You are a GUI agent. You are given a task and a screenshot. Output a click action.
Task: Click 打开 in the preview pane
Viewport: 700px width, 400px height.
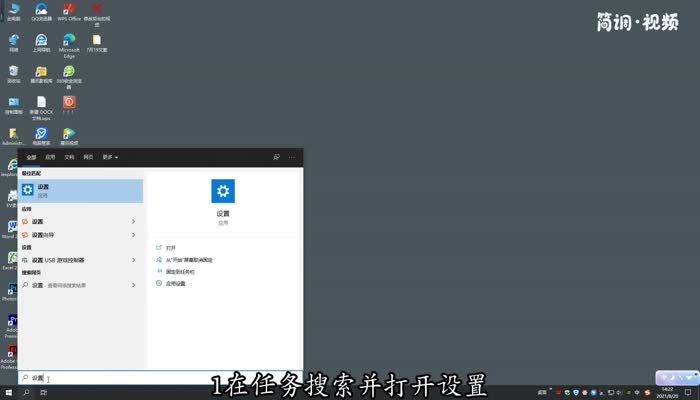[x=170, y=247]
